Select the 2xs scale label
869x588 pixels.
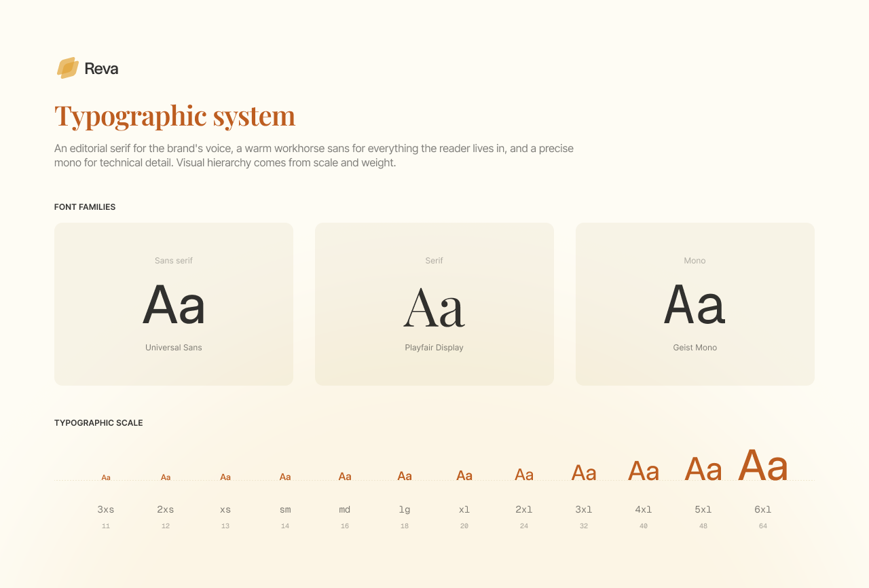[166, 510]
